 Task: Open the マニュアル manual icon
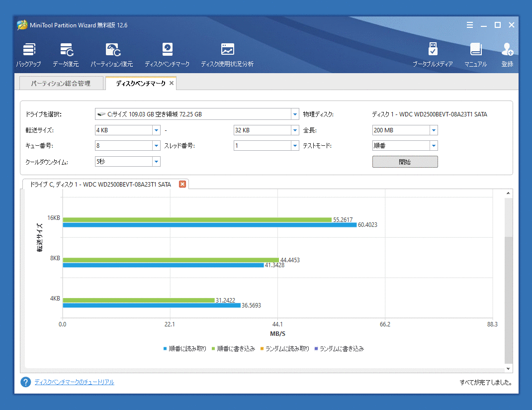click(475, 55)
